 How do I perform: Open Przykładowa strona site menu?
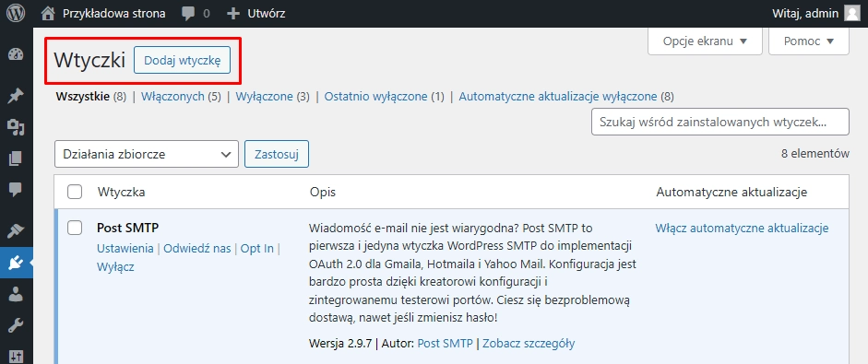click(x=114, y=13)
